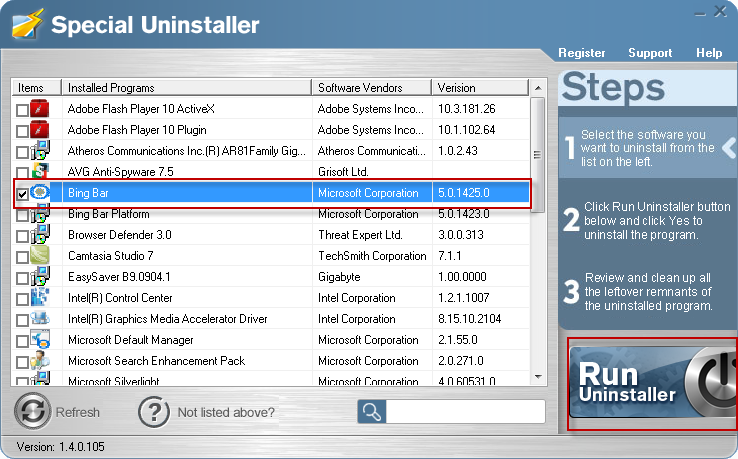This screenshot has height=459, width=738.
Task: Uncheck the Bing Bar checkbox
Action: click(x=22, y=194)
